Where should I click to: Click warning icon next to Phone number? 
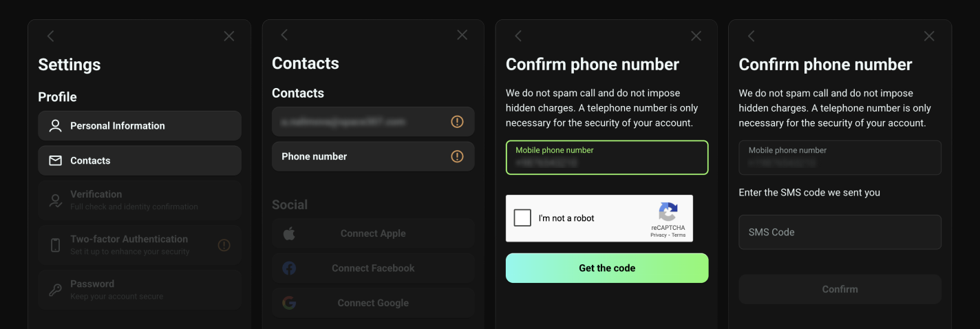457,156
